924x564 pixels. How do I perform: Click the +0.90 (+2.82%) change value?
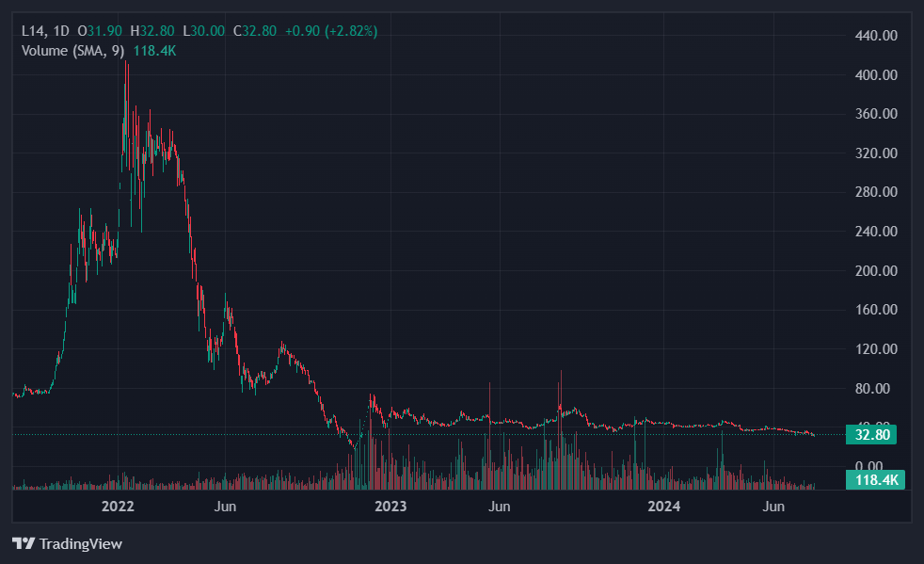[323, 31]
